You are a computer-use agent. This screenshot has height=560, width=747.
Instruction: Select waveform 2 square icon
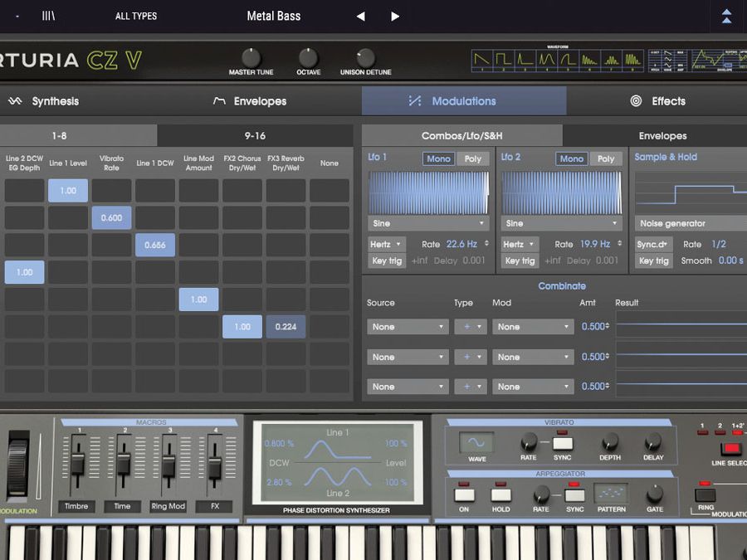click(503, 61)
